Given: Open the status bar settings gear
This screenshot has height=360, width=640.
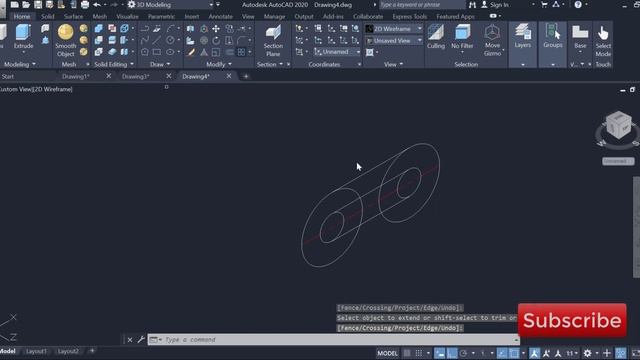Looking at the screenshot, I should (x=587, y=353).
